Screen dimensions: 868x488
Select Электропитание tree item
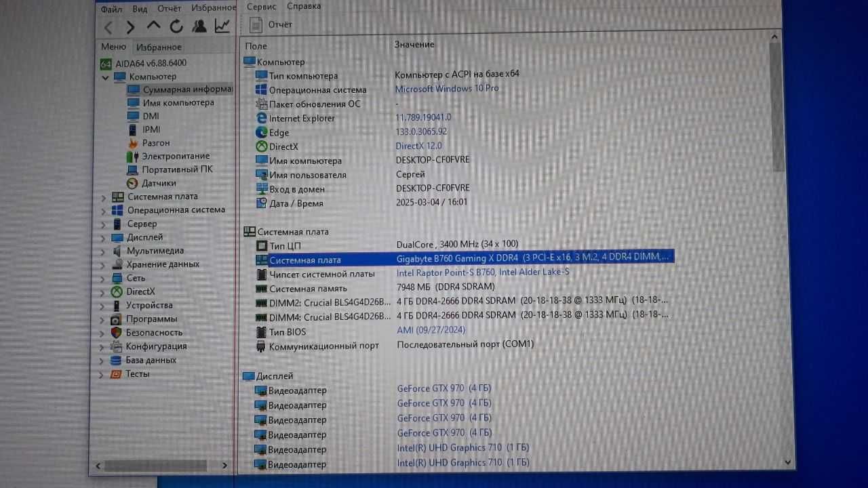coord(168,156)
